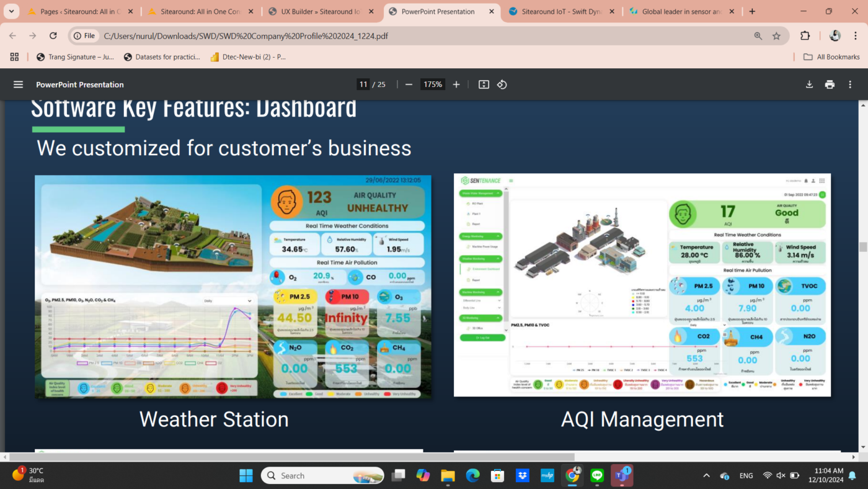
Task: Click the zoom out minus icon
Action: click(409, 84)
